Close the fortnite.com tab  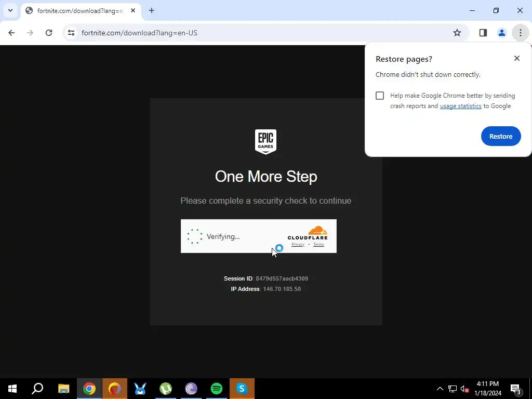tap(133, 10)
